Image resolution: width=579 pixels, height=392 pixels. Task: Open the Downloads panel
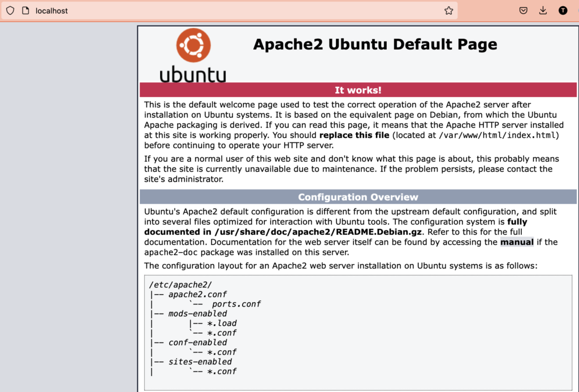pos(543,10)
